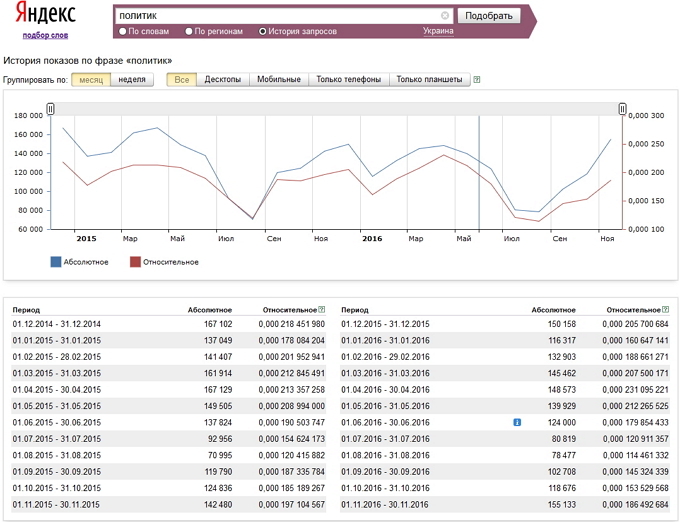680x522 pixels.
Task: Click the 2015 label on chart axis
Action: click(x=86, y=238)
